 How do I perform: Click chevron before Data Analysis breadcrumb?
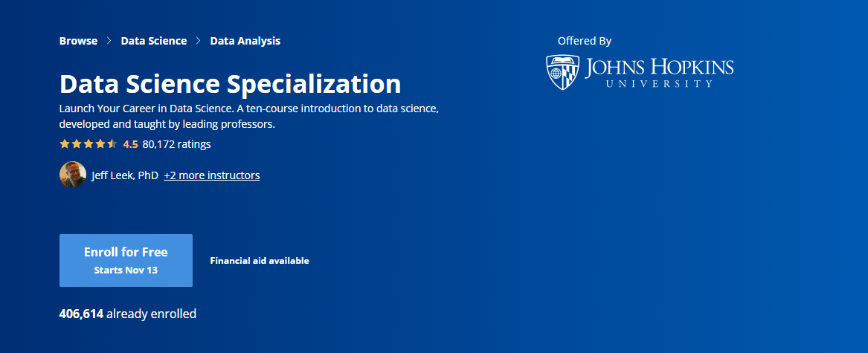pos(198,41)
